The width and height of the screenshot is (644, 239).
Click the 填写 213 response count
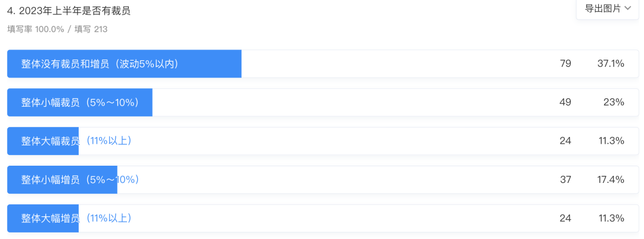pyautogui.click(x=91, y=30)
